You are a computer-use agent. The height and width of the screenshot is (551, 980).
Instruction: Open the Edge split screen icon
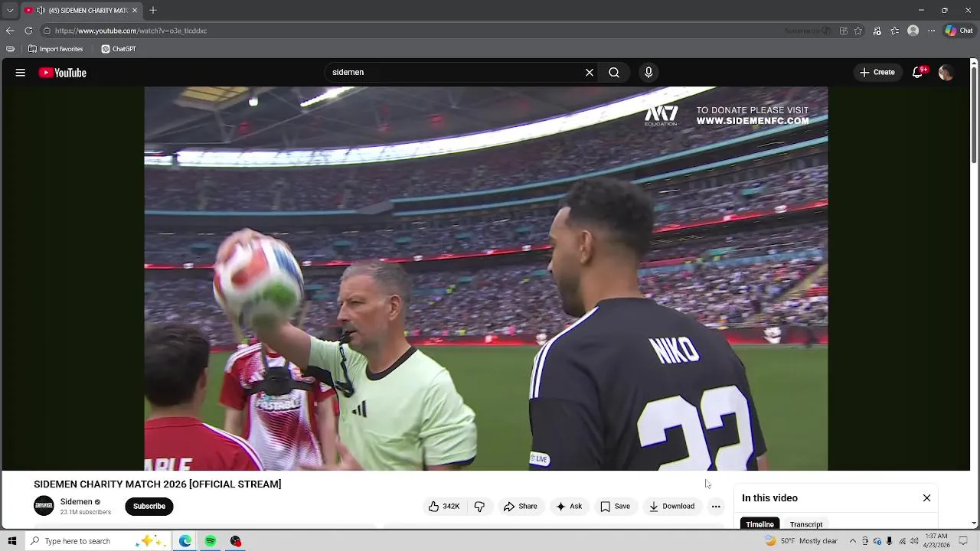click(843, 31)
